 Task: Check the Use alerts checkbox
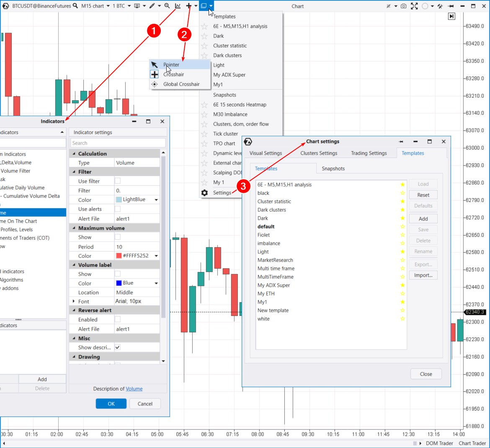pyautogui.click(x=118, y=209)
